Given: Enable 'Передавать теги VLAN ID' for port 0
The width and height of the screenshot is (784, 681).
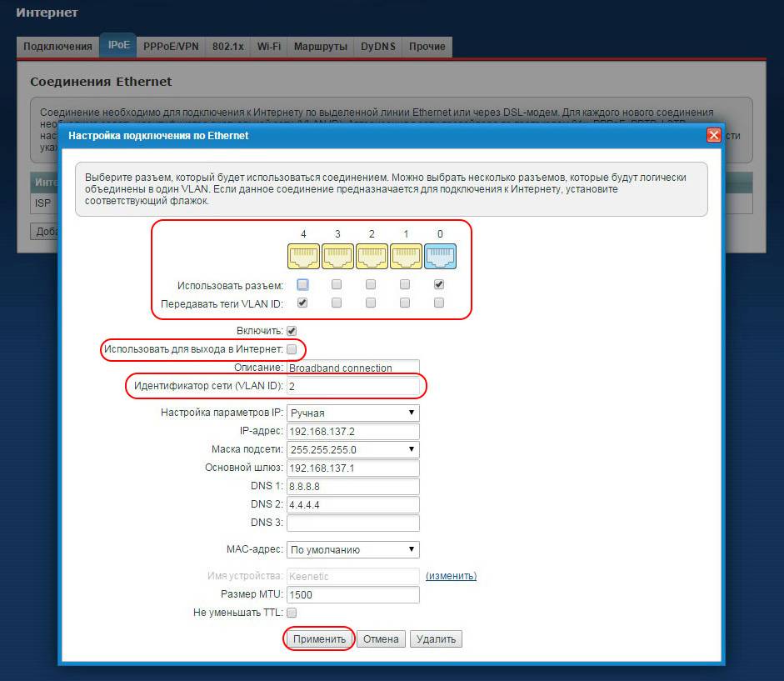Looking at the screenshot, I should point(439,303).
